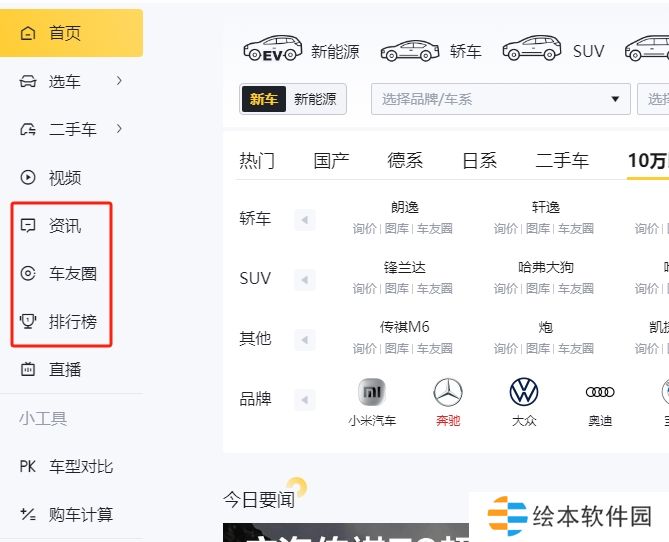Open 车型对比 PK tool
This screenshot has width=669, height=542.
point(66,467)
